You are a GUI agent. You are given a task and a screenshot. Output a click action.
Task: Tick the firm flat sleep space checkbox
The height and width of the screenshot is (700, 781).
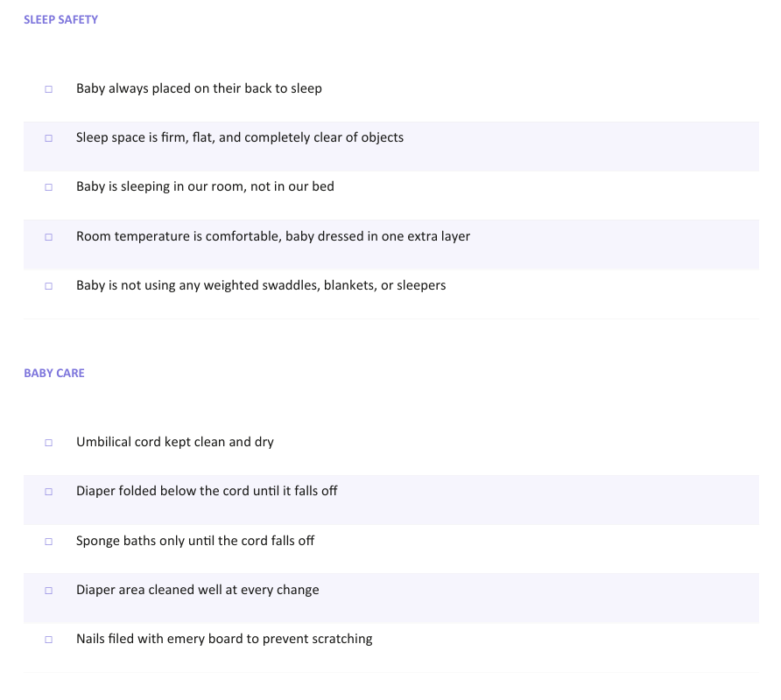[x=49, y=138]
